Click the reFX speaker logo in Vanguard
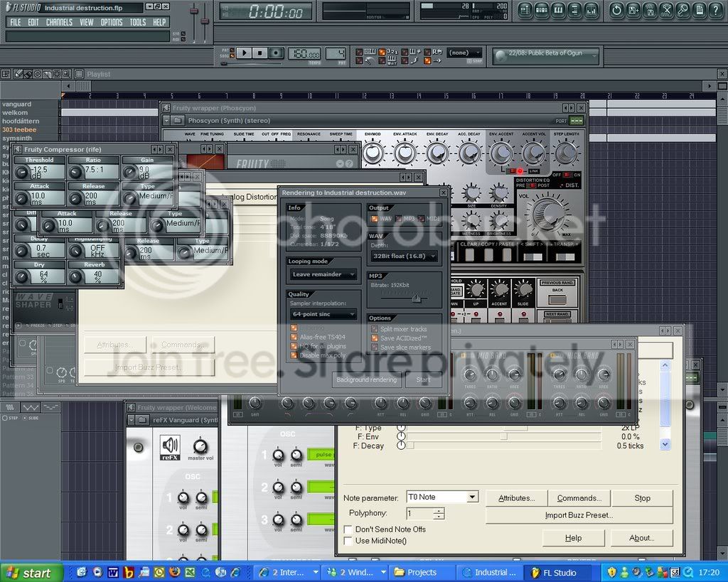The width and height of the screenshot is (728, 582). click(x=170, y=448)
